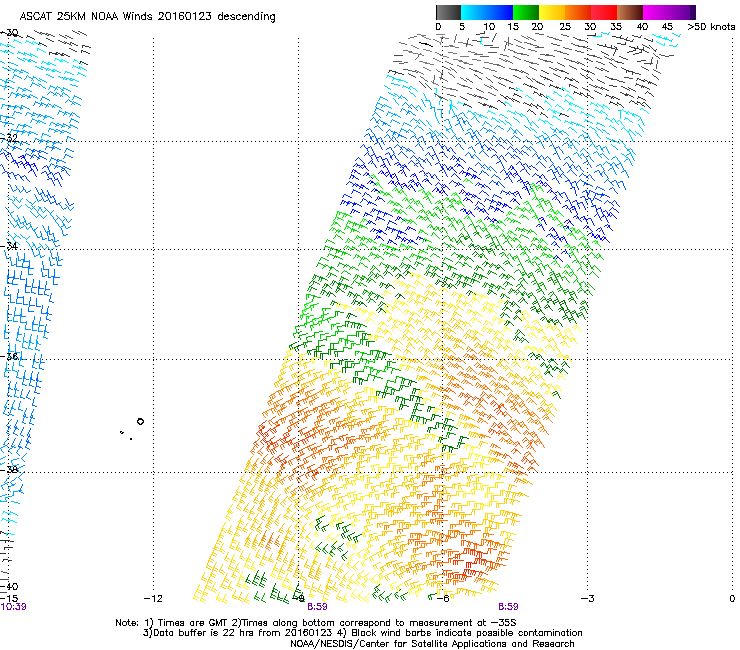Click the '-30' latitude label on the left axis
Image resolution: width=740 pixels, height=650 pixels.
[9, 33]
